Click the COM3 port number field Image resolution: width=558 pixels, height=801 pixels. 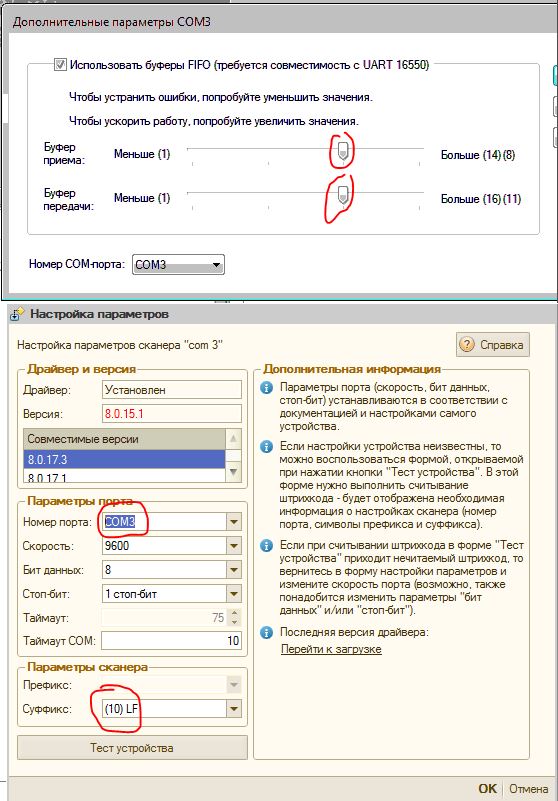[x=165, y=522]
